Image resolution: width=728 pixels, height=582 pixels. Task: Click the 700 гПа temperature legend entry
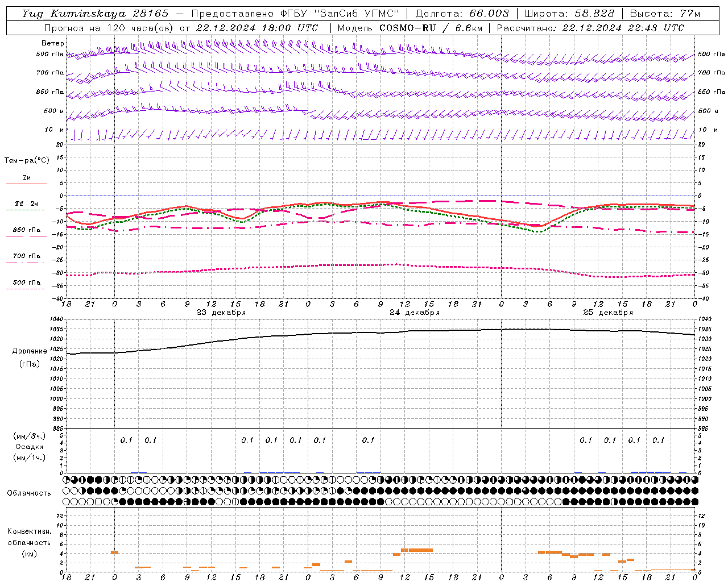[x=27, y=256]
